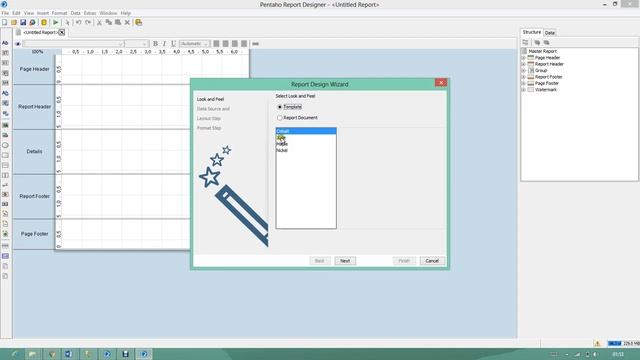Select the Label element at top of palette
The image size is (640, 360).
[x=5, y=43]
